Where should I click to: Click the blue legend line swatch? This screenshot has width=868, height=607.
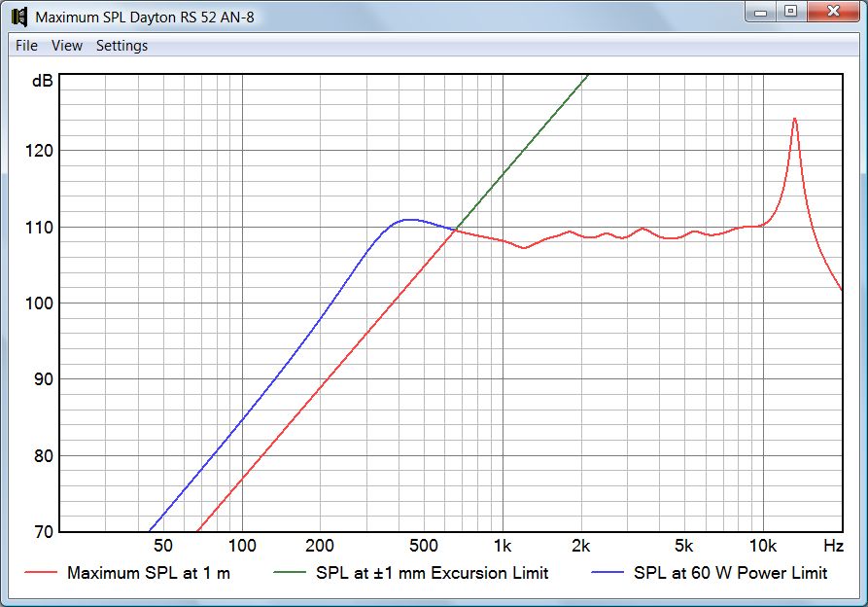608,573
